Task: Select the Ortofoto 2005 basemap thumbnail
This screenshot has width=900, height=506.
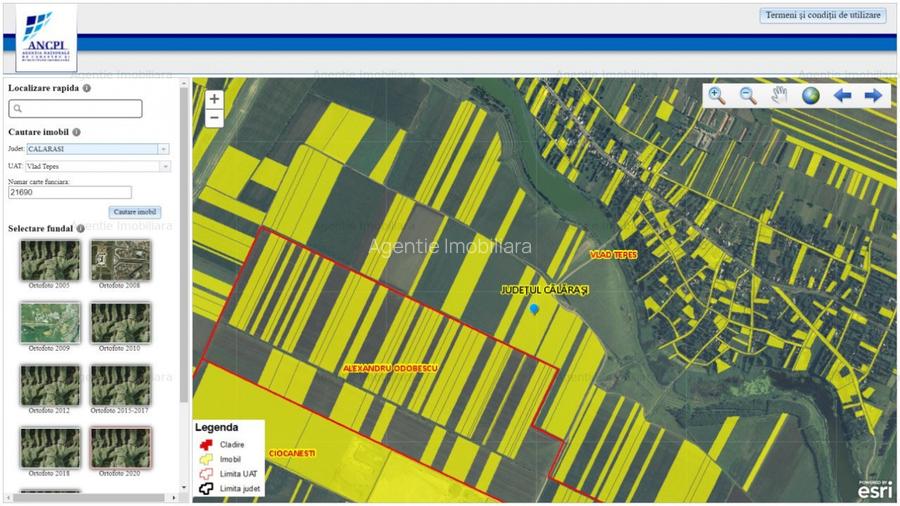Action: 50,260
